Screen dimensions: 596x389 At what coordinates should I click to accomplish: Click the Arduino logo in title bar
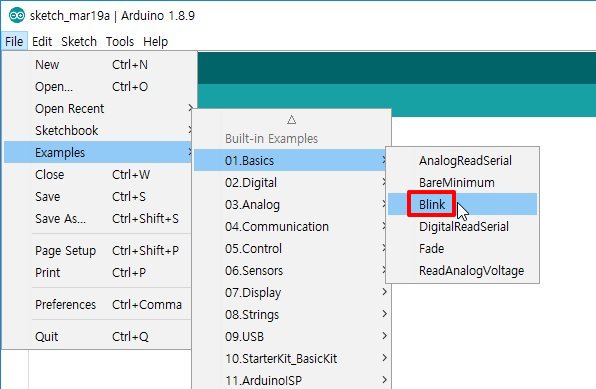click(16, 16)
